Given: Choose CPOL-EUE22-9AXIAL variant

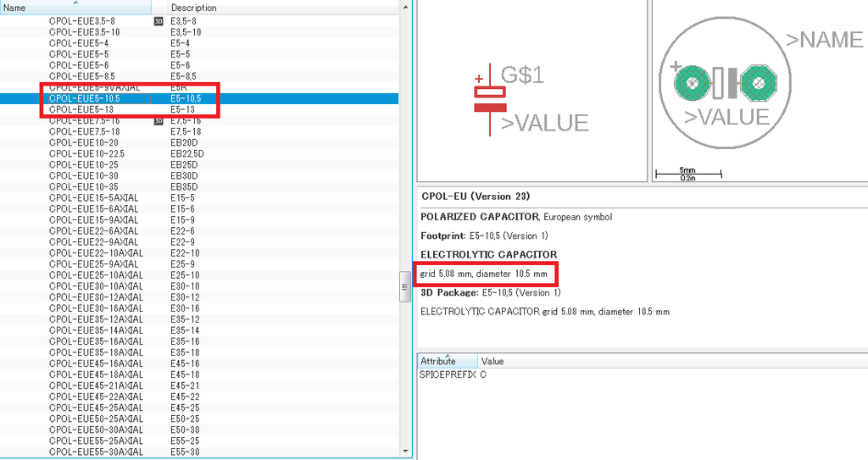Looking at the screenshot, I should [93, 242].
